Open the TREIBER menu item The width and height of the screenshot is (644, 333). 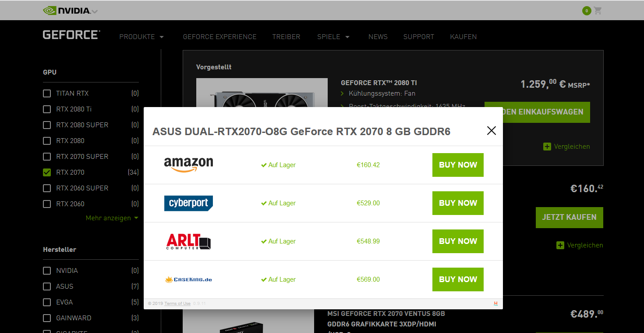click(x=286, y=37)
